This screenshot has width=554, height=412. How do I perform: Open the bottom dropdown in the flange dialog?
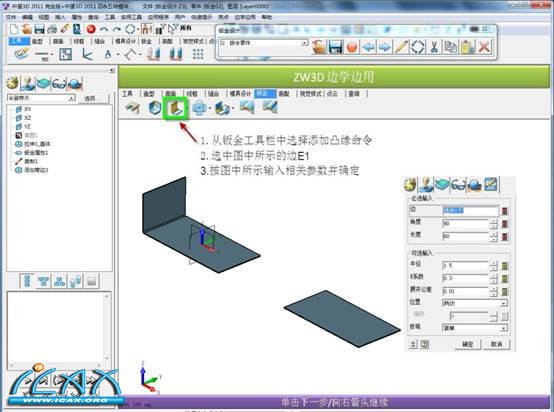(x=475, y=328)
